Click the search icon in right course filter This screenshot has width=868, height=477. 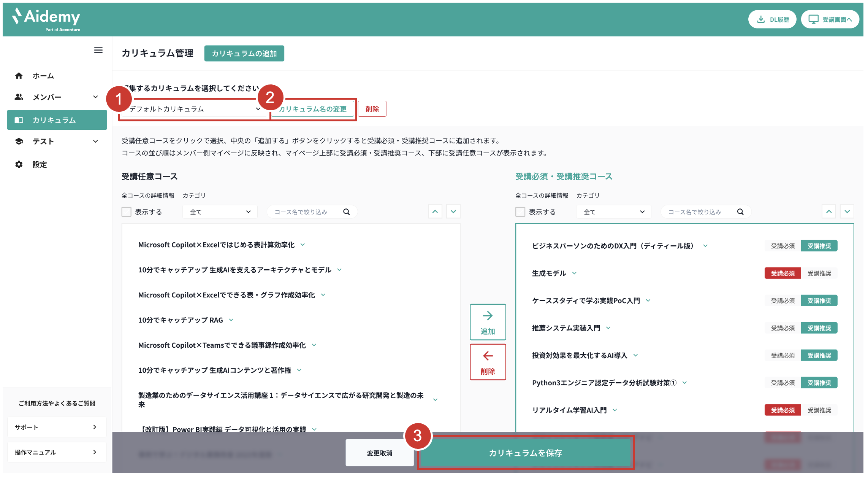[x=740, y=212]
